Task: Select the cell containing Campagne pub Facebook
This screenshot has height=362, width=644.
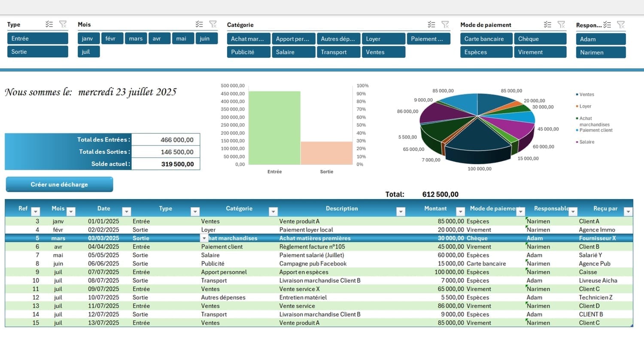Action: (313, 264)
